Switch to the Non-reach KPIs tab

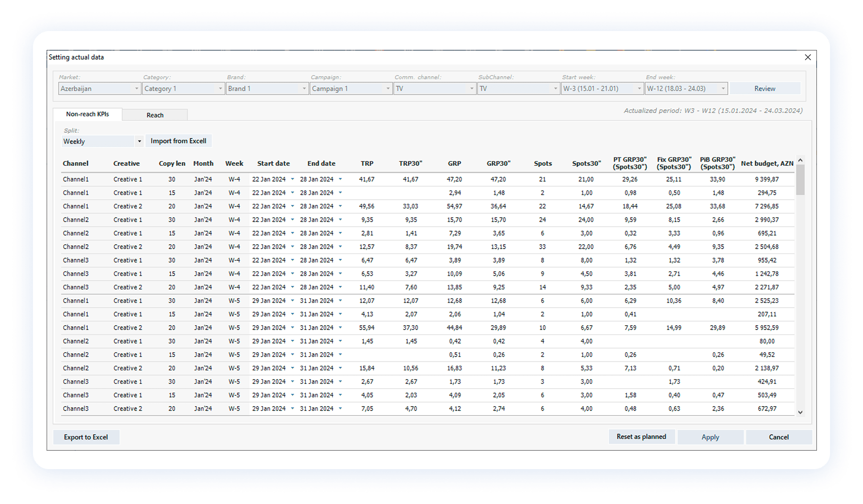87,114
